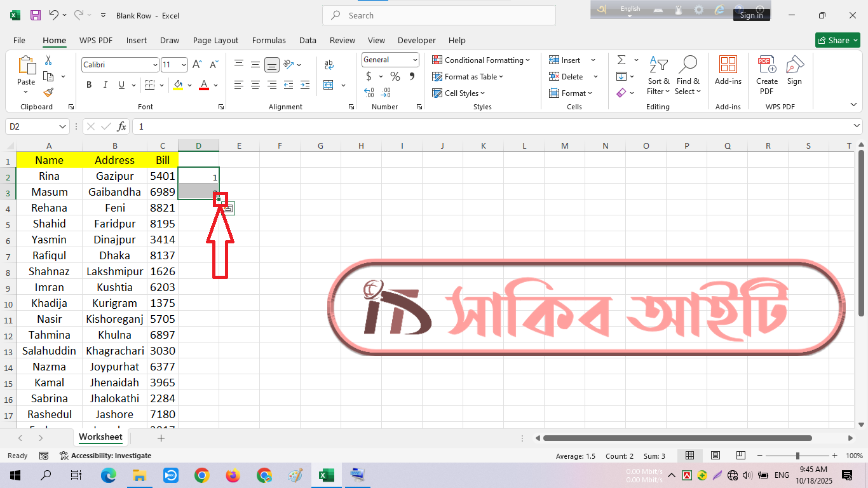Open Conditional Formatting menu
Viewport: 868px width, 488px height.
pyautogui.click(x=482, y=60)
